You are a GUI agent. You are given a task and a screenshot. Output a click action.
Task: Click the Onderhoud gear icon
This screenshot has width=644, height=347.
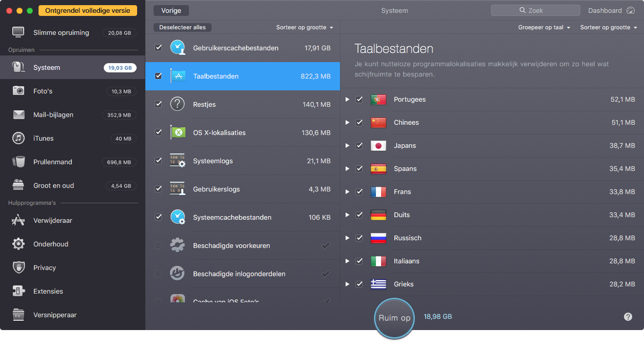pos(19,244)
